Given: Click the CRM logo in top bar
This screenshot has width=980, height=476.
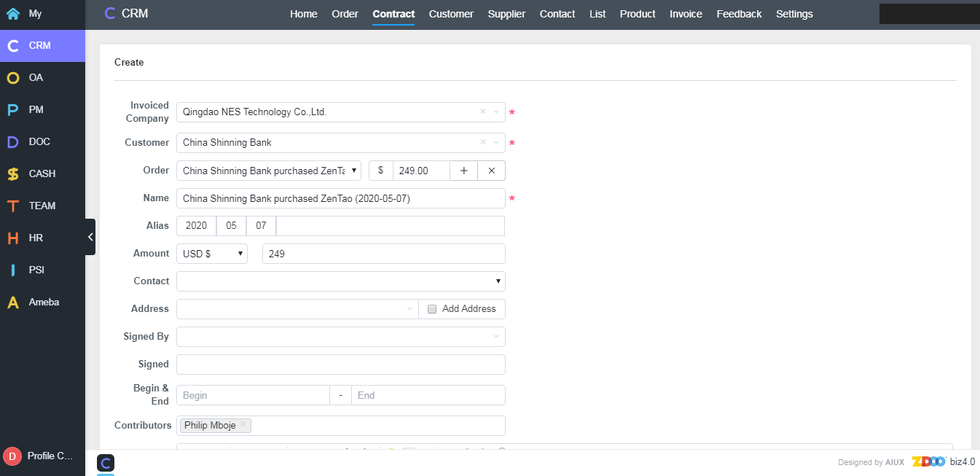Looking at the screenshot, I should 110,13.
